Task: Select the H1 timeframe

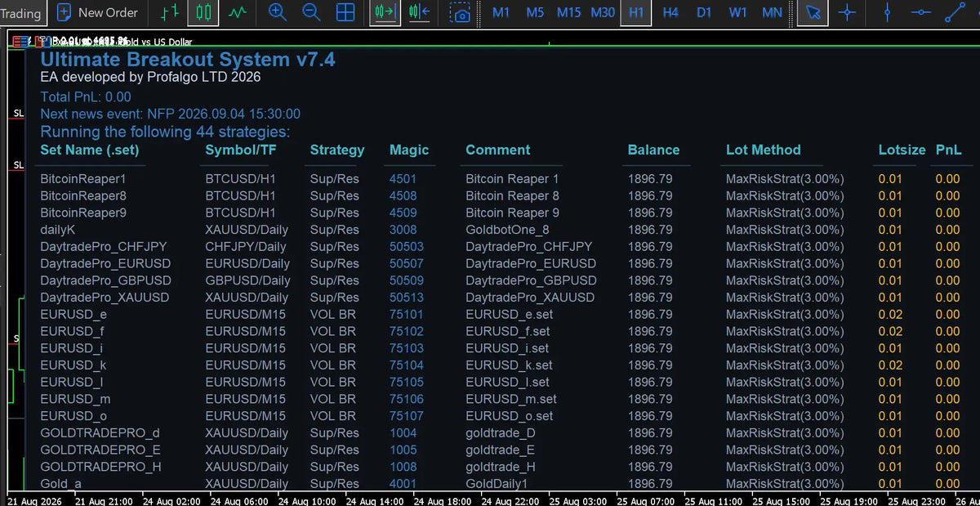Action: point(637,12)
